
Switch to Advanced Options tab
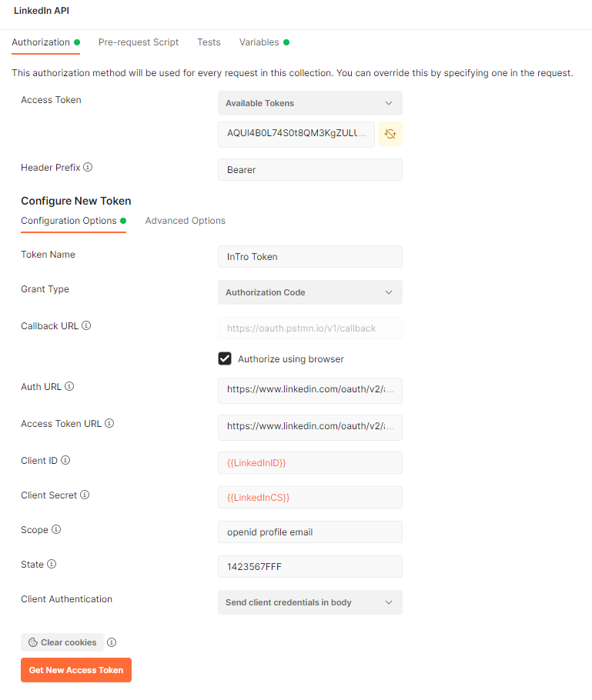click(x=186, y=221)
